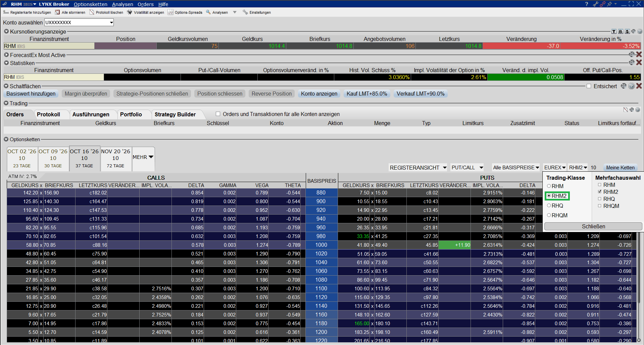Click the question mark help icon in title bar

pyautogui.click(x=587, y=4)
